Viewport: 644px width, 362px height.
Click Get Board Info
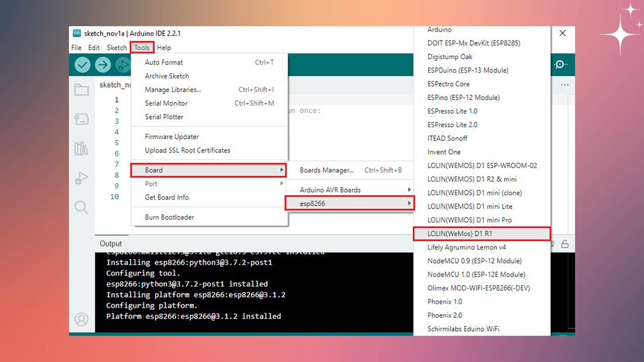(x=209, y=197)
